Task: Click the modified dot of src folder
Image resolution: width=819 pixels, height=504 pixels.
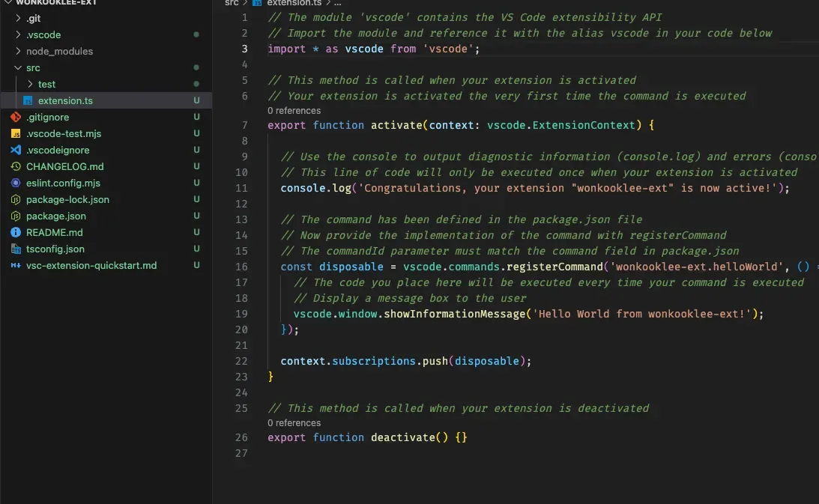Action: (196, 67)
